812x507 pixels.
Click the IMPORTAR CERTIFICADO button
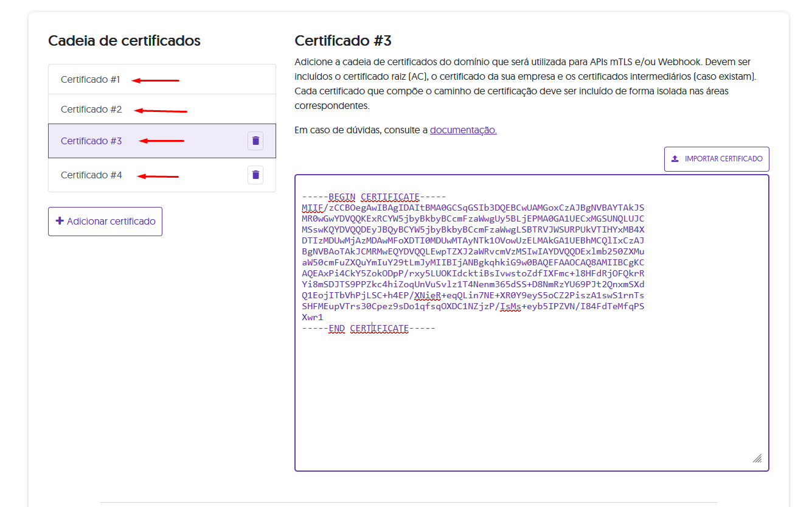717,159
